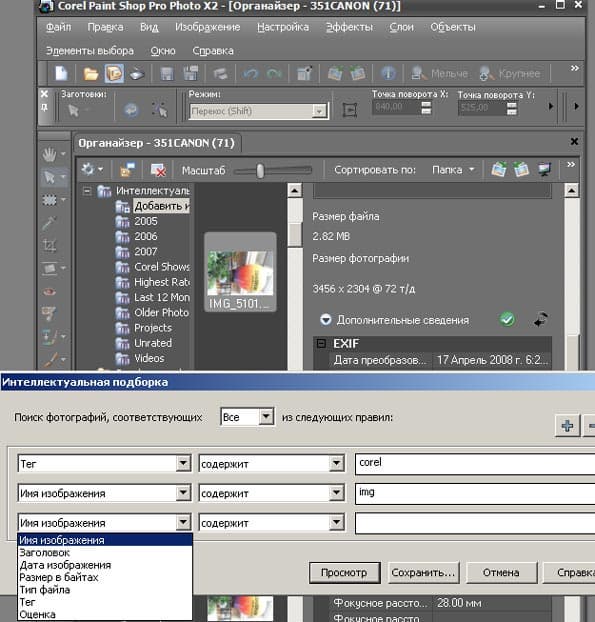Click the Save disk icon
The width and height of the screenshot is (595, 622).
tap(167, 74)
